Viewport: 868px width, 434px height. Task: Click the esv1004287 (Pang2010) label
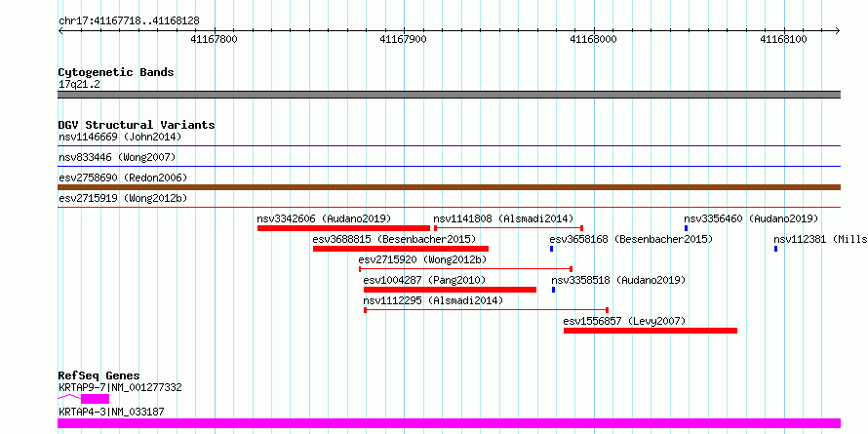tap(424, 280)
